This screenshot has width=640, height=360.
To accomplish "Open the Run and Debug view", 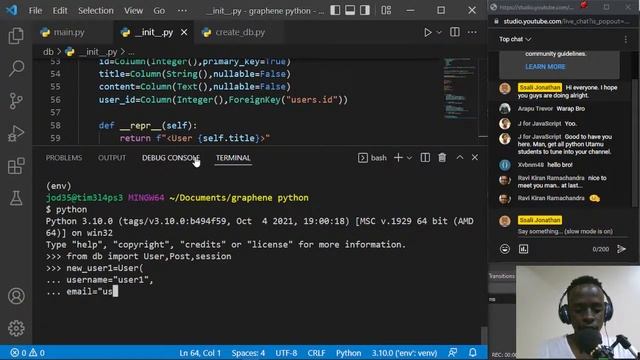I will 16,133.
